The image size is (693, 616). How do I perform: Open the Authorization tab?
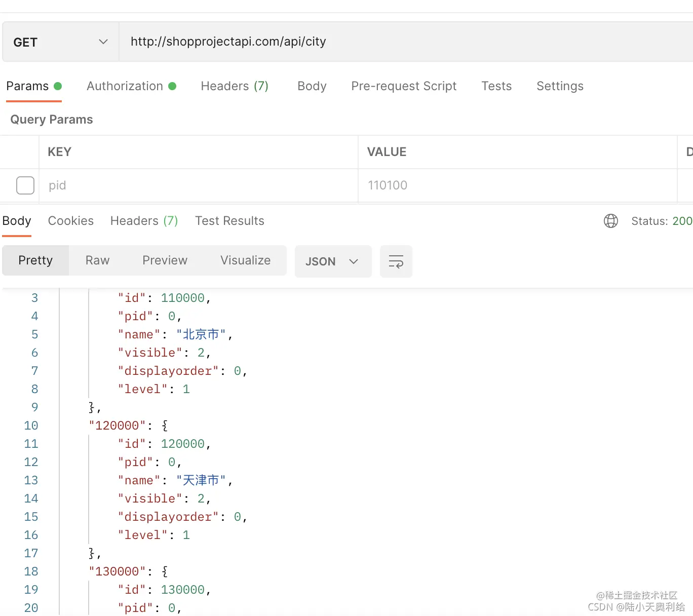click(x=131, y=86)
